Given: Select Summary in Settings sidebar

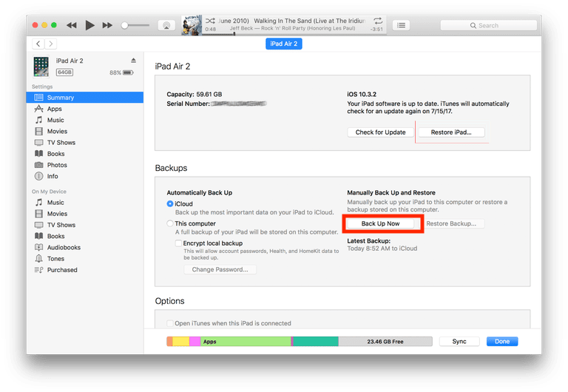Looking at the screenshot, I should [85, 98].
